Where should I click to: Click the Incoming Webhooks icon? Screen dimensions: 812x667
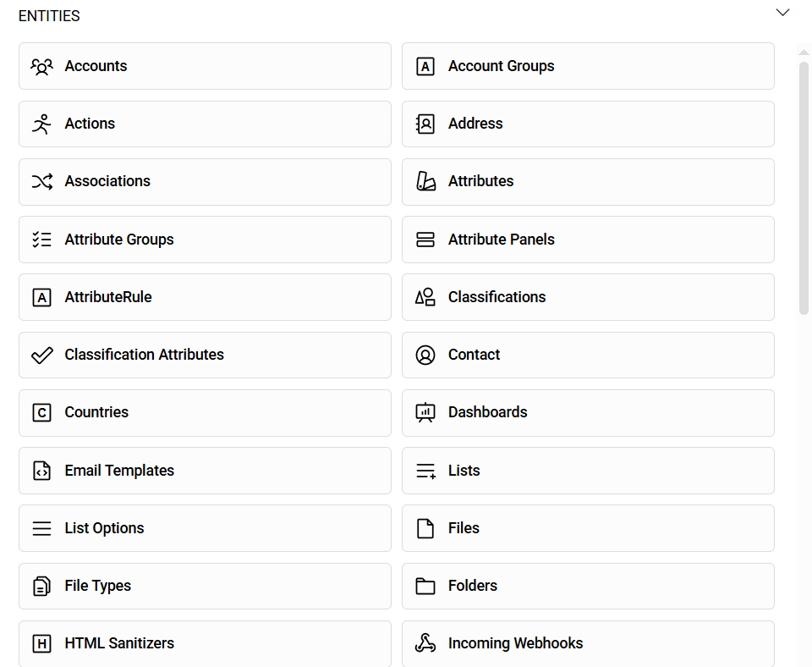coord(425,643)
